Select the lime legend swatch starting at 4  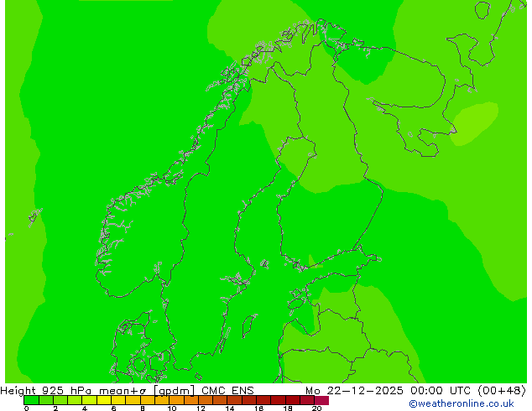(x=89, y=400)
